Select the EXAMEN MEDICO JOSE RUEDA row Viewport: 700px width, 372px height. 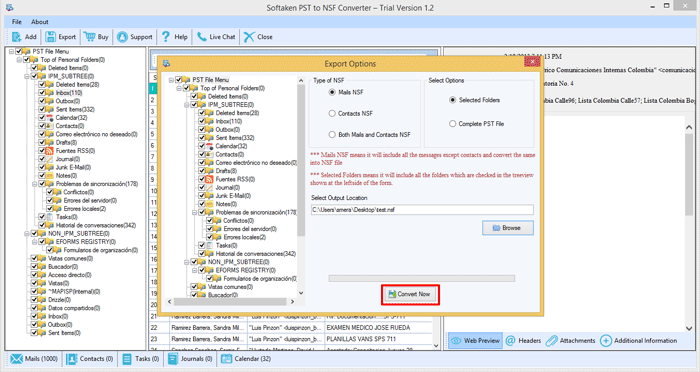coord(290,327)
